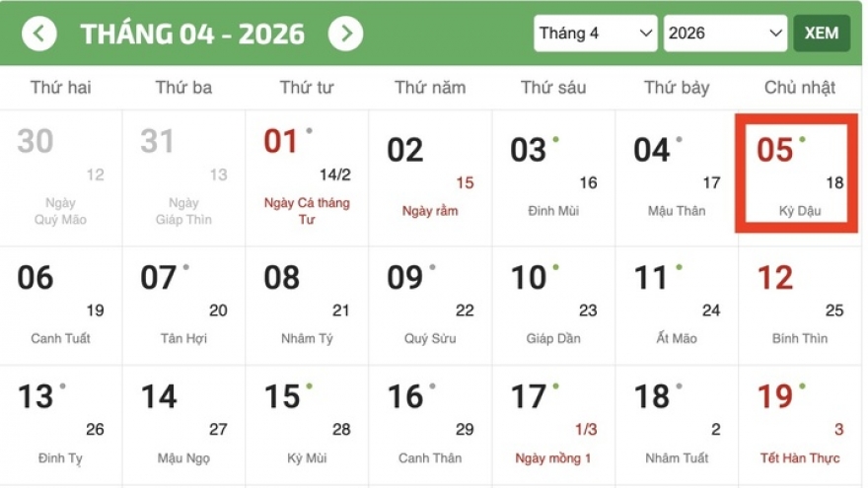Click the greyed-out date 31 Giáp Thìn
This screenshot has width=868, height=488.
(183, 177)
